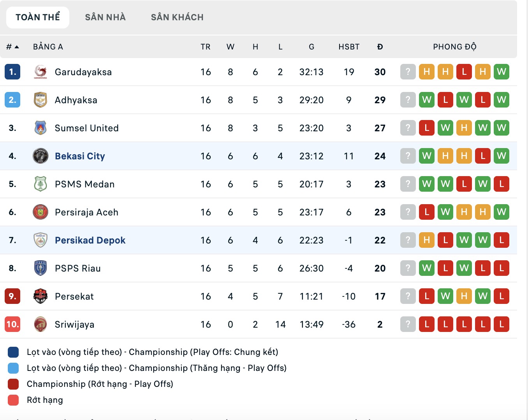528x420 pixels.
Task: Click the Garudayaksa team logo
Action: click(40, 72)
